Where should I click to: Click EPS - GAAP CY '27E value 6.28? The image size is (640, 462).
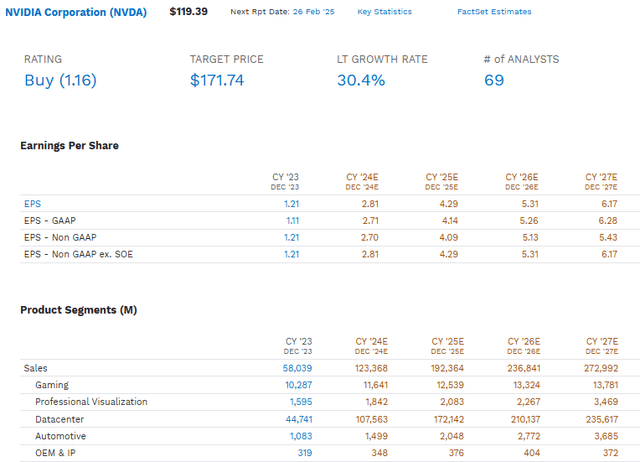click(x=608, y=221)
